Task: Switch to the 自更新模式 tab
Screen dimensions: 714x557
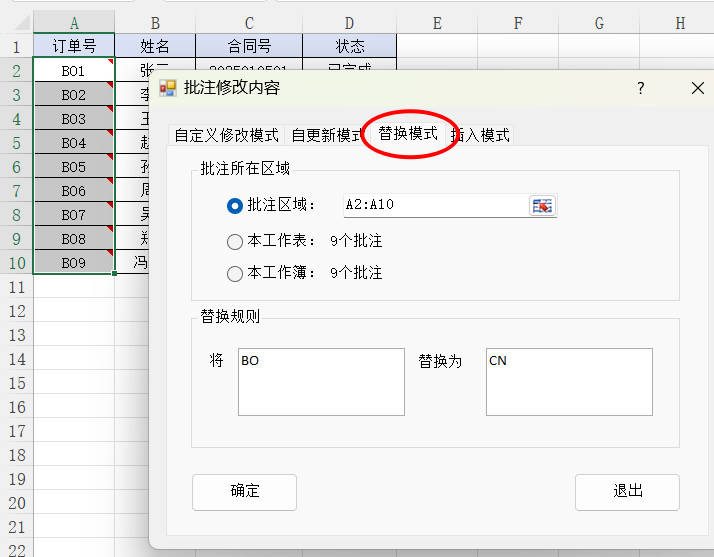Action: click(x=326, y=135)
